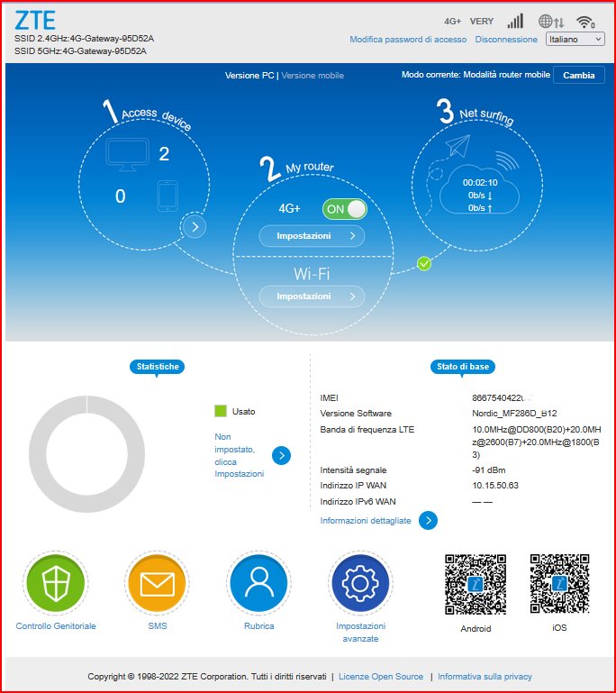Click Modifica password di accesso link
616x693 pixels.
tap(408, 40)
